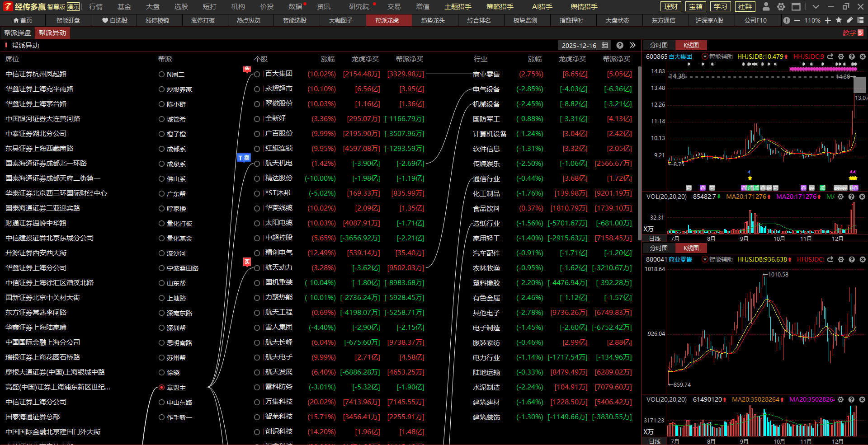Click the zoom out minus icon

(797, 20)
